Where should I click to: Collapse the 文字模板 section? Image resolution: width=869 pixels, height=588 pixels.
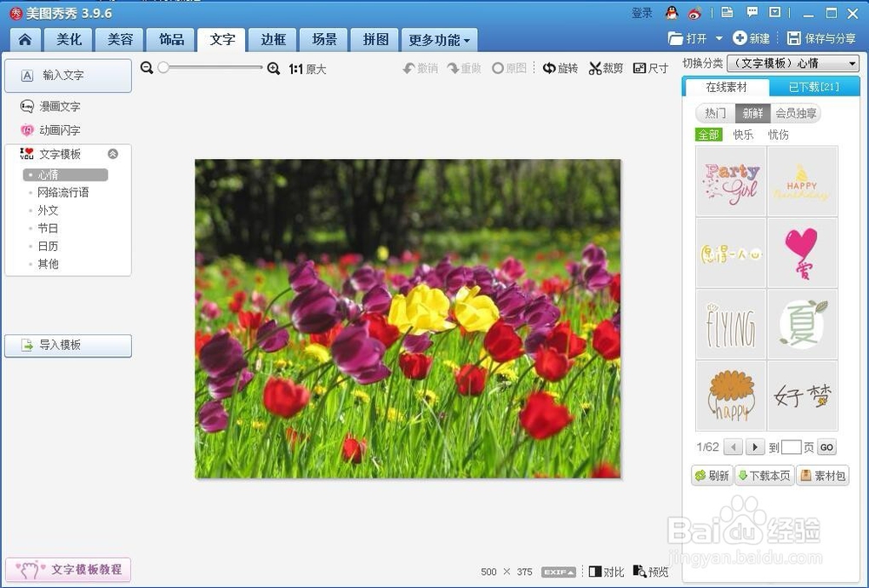112,153
